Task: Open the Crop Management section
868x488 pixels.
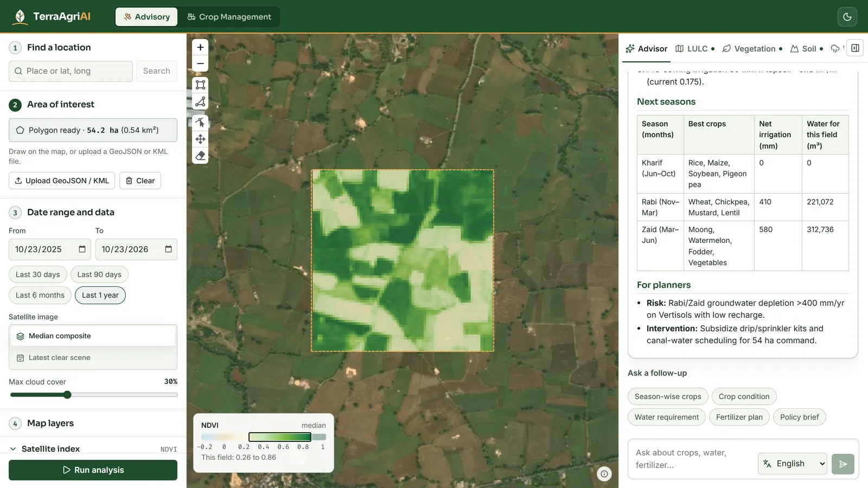Action: click(x=229, y=17)
